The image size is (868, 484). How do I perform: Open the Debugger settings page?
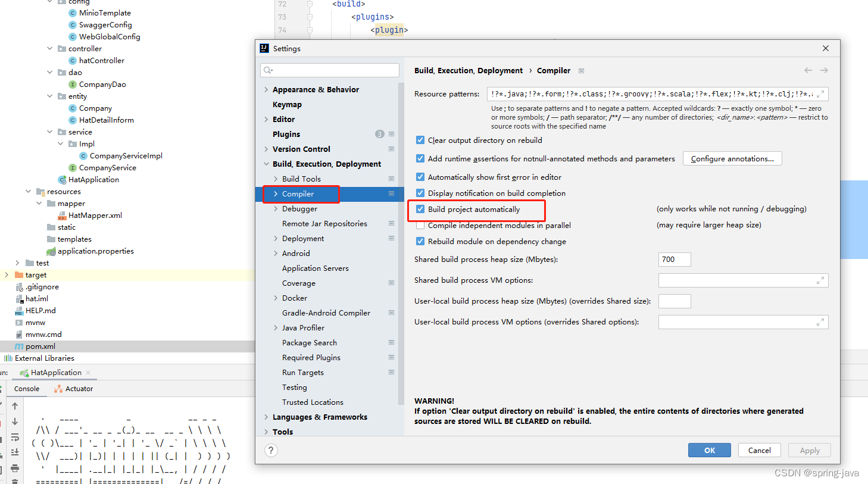click(299, 208)
